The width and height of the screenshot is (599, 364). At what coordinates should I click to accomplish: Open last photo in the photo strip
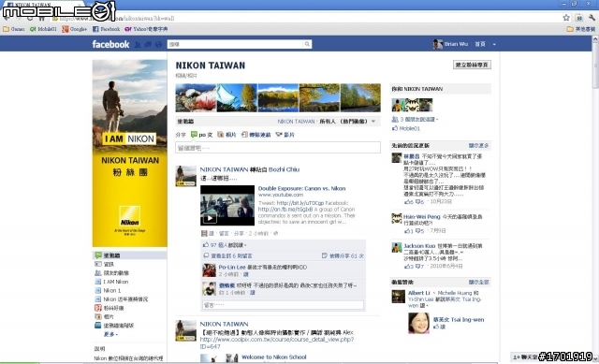(x=360, y=97)
